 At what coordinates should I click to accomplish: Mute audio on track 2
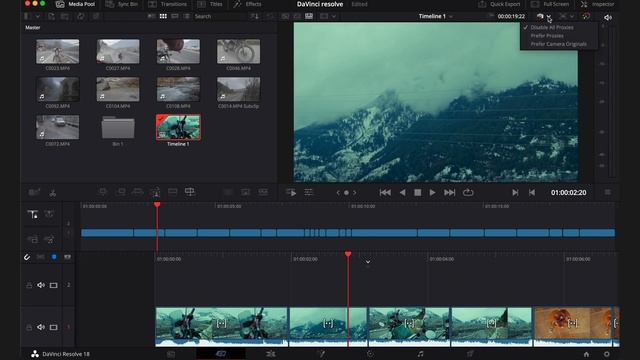tap(41, 285)
